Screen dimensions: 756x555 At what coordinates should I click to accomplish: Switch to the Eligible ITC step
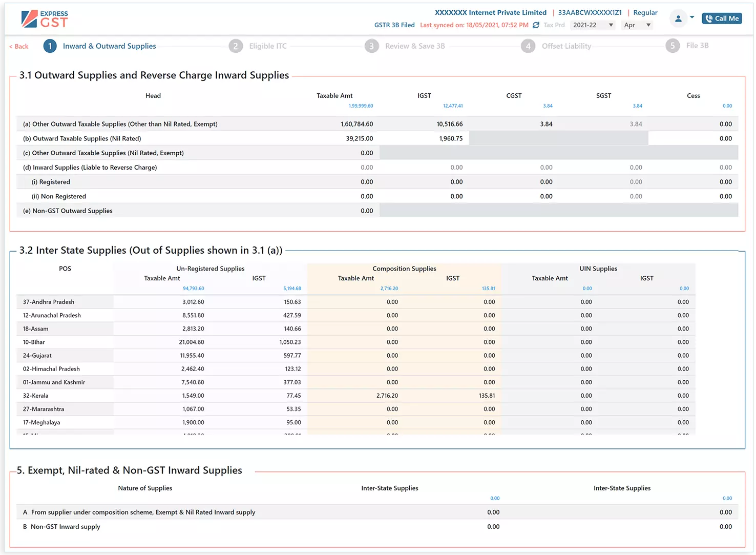pos(268,46)
